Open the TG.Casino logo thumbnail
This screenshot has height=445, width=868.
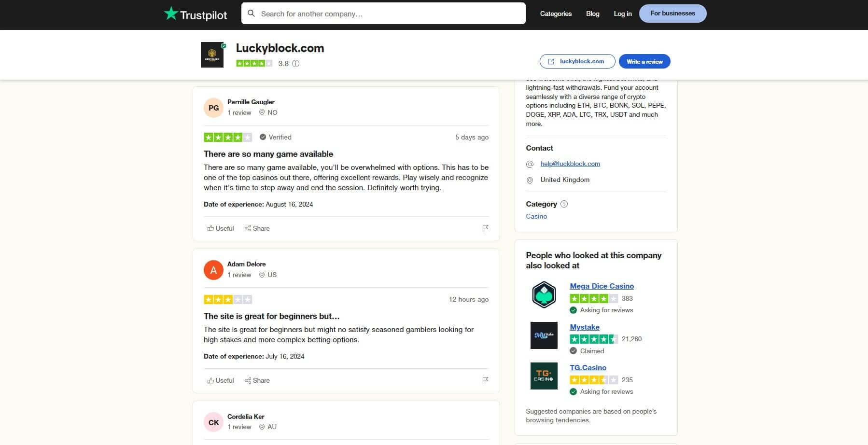pyautogui.click(x=544, y=376)
